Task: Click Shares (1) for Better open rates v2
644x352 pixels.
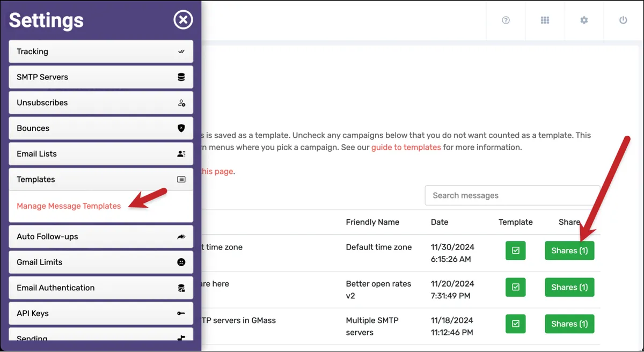Action: (569, 287)
